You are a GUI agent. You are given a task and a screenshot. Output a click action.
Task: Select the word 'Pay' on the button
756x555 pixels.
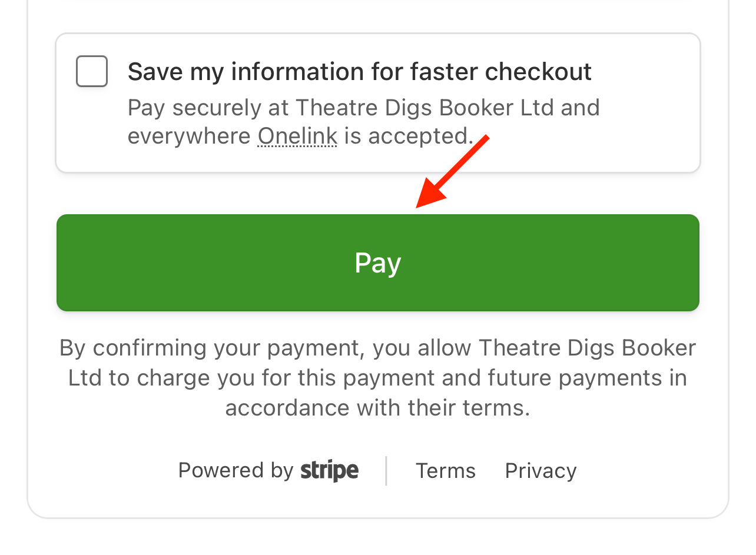(x=378, y=262)
